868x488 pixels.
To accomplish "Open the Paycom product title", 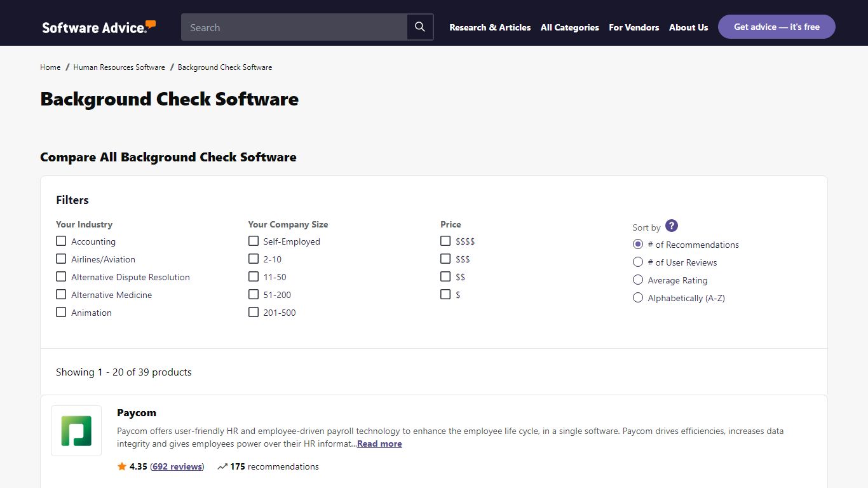I will (x=137, y=413).
